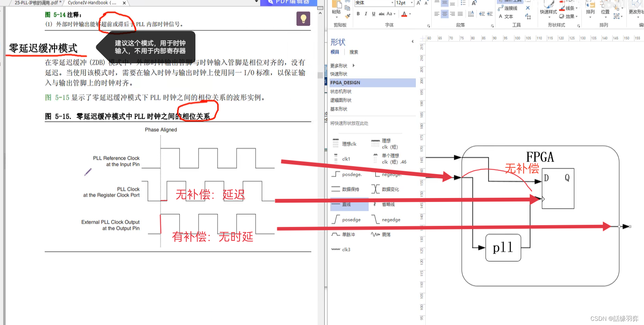The height and width of the screenshot is (325, 644).
Task: Switch to the 搜索 tab in Shapes panel
Action: [x=354, y=52]
